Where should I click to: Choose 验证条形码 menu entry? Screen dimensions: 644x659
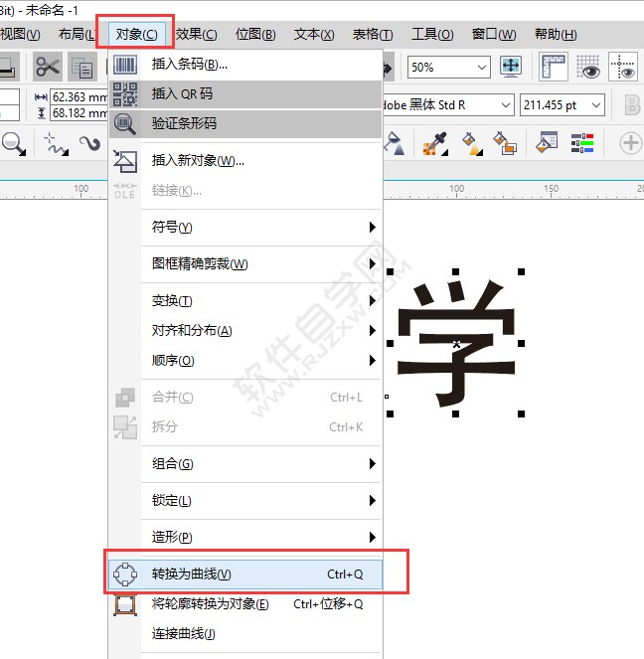pos(245,123)
